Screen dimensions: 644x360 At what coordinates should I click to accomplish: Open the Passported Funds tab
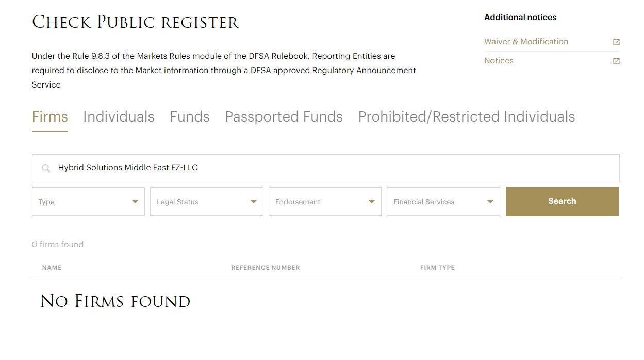click(284, 117)
